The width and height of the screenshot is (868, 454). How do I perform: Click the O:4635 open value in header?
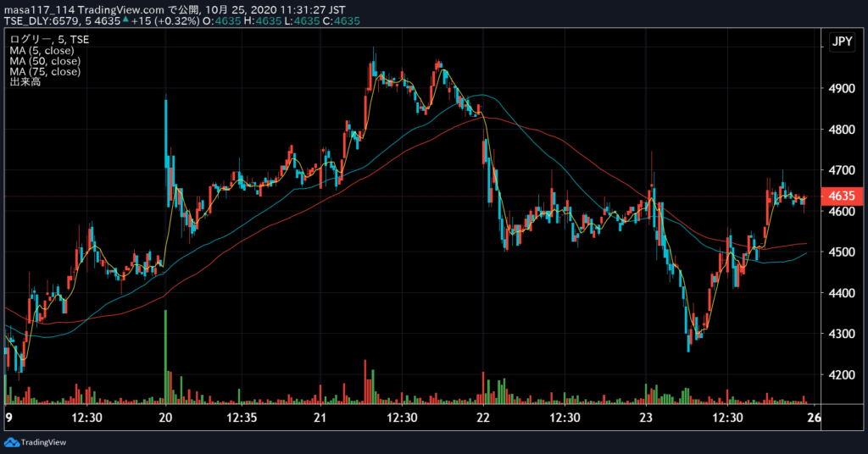click(221, 21)
